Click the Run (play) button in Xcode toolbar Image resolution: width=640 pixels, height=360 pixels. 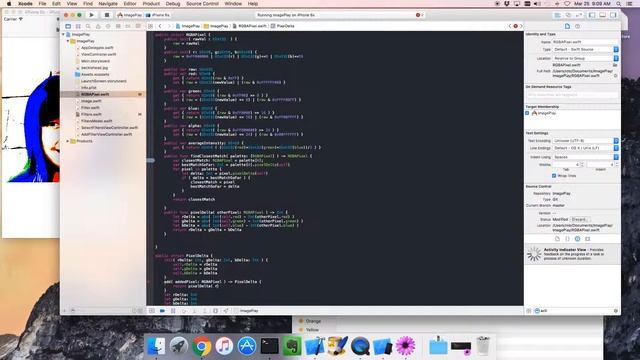[91, 15]
